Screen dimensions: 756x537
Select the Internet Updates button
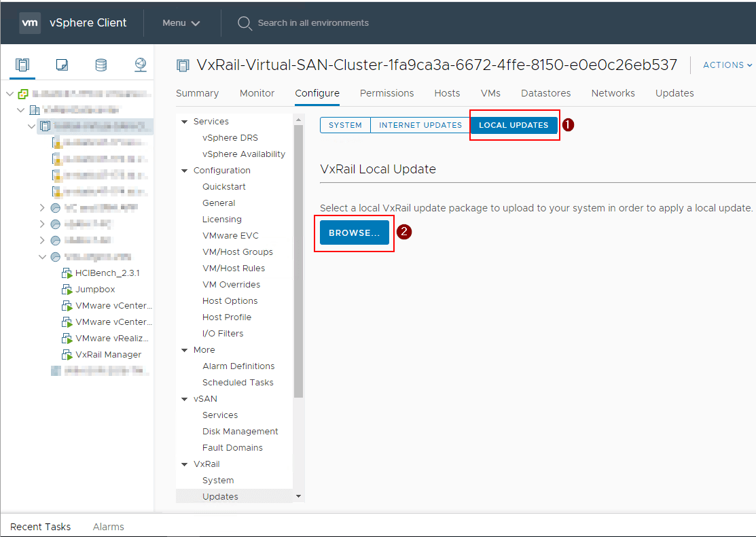pyautogui.click(x=420, y=125)
